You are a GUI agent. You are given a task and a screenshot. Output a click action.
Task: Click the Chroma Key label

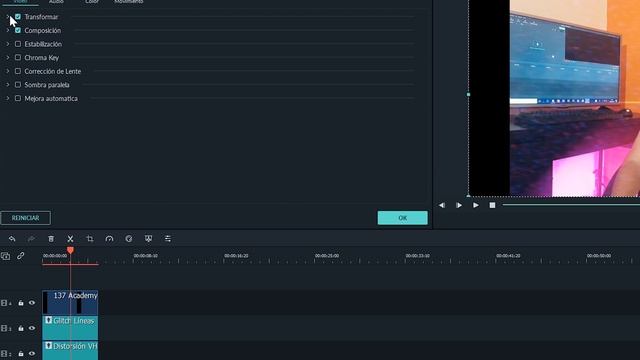point(42,58)
